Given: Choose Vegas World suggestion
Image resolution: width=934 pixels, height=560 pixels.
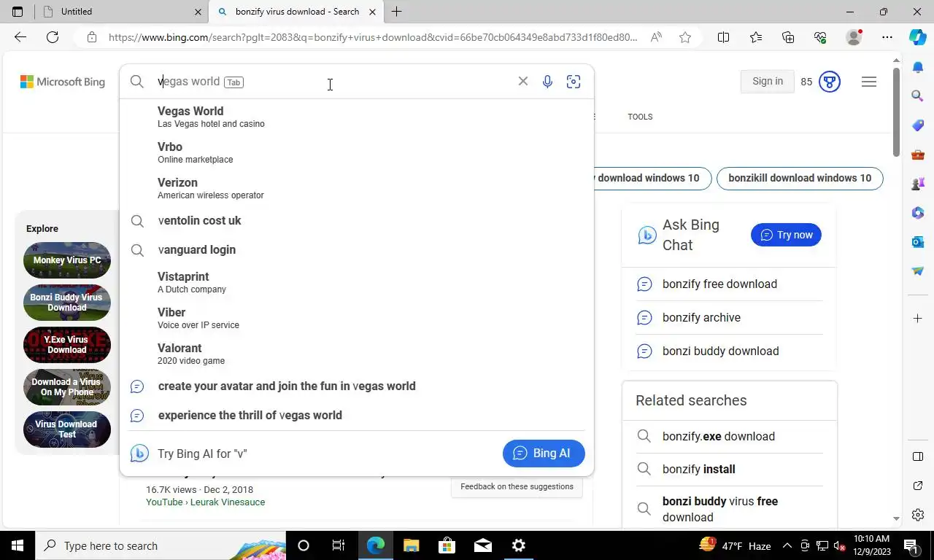Looking at the screenshot, I should tap(356, 117).
